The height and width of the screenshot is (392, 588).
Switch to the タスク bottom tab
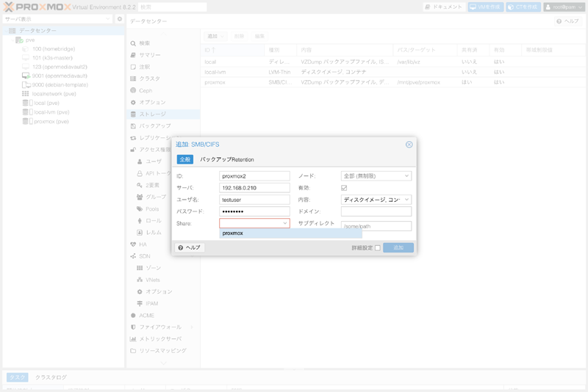point(17,377)
